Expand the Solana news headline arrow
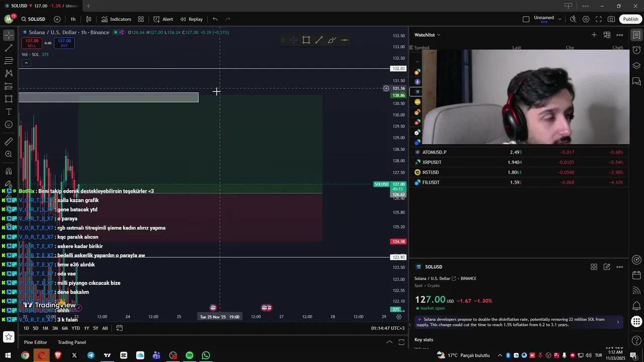Screen dimensions: 644x362 618,322
